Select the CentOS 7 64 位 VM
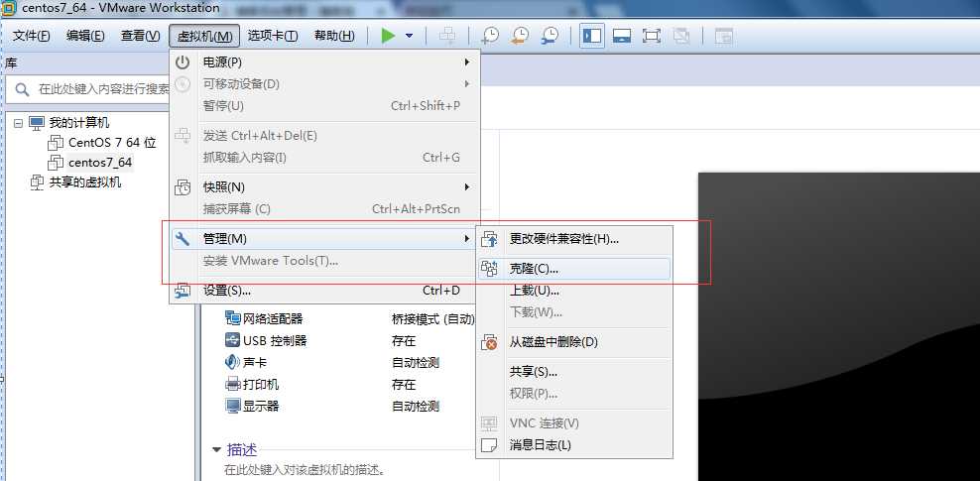Viewport: 980px width, 481px height. [112, 143]
